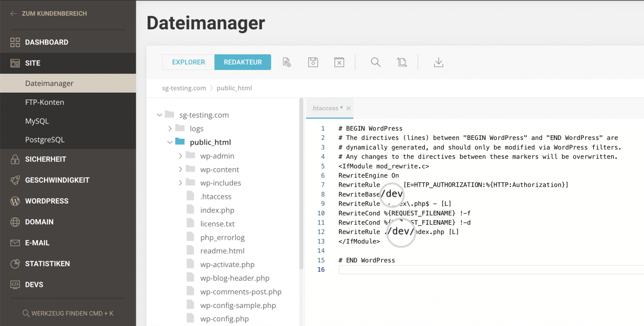
Task: Expand the wp-admin folder chevron
Action: click(180, 156)
